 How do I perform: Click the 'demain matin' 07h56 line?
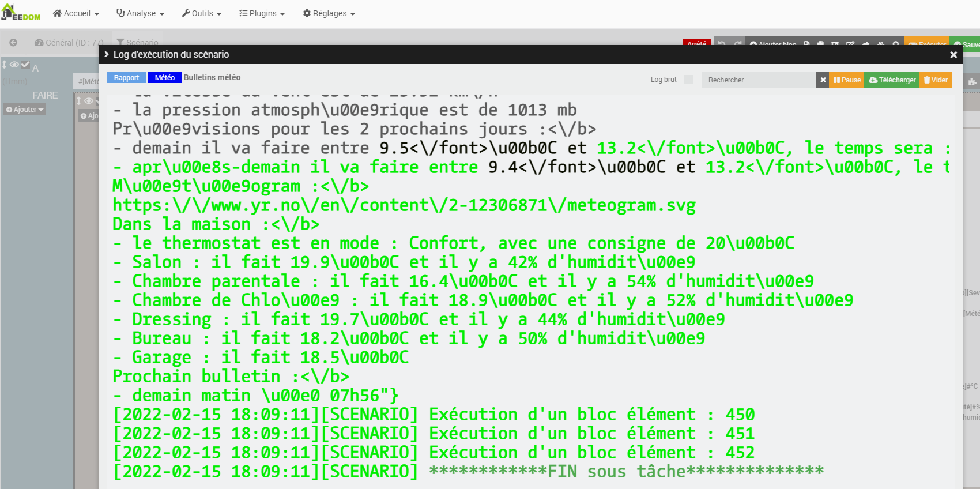pyautogui.click(x=256, y=396)
